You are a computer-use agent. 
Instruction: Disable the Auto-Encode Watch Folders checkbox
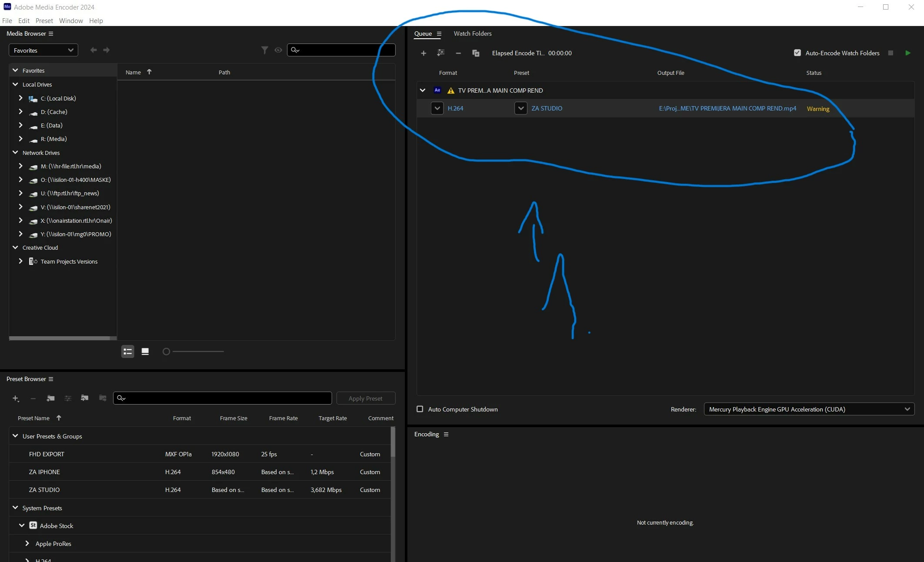797,53
